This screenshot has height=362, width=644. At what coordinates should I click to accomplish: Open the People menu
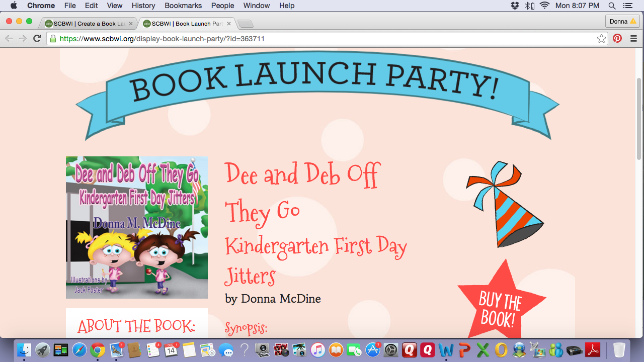point(222,6)
